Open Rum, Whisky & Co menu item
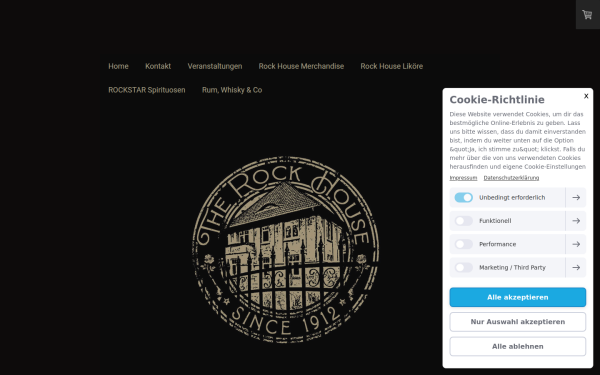 click(232, 90)
